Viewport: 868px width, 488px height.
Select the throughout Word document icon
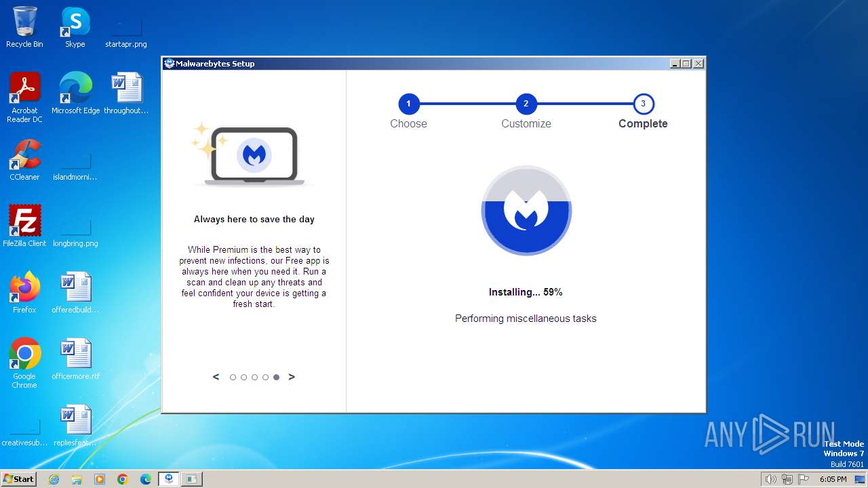[x=126, y=94]
